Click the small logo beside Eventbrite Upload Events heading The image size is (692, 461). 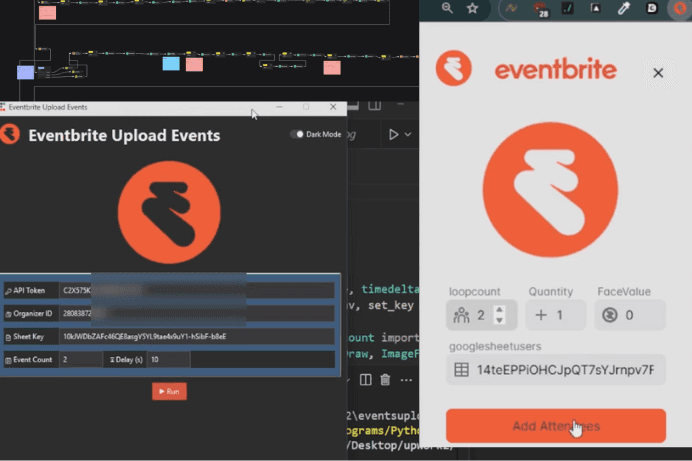tap(10, 134)
